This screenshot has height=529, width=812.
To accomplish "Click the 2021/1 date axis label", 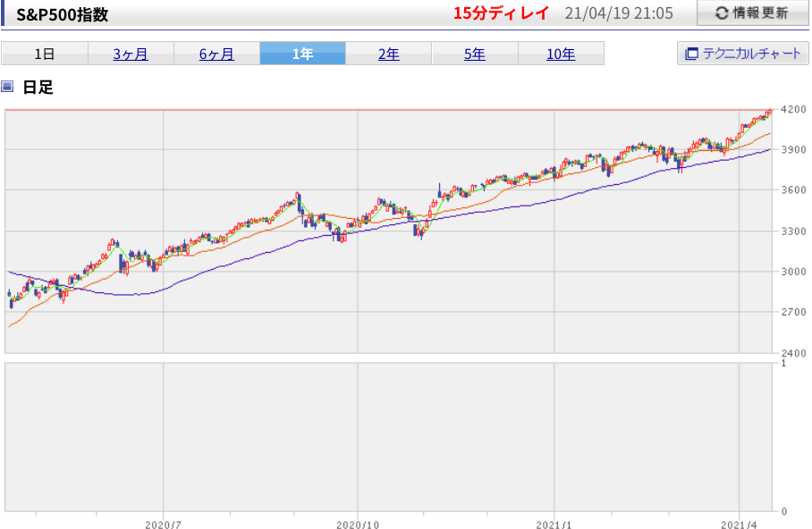I will (554, 525).
